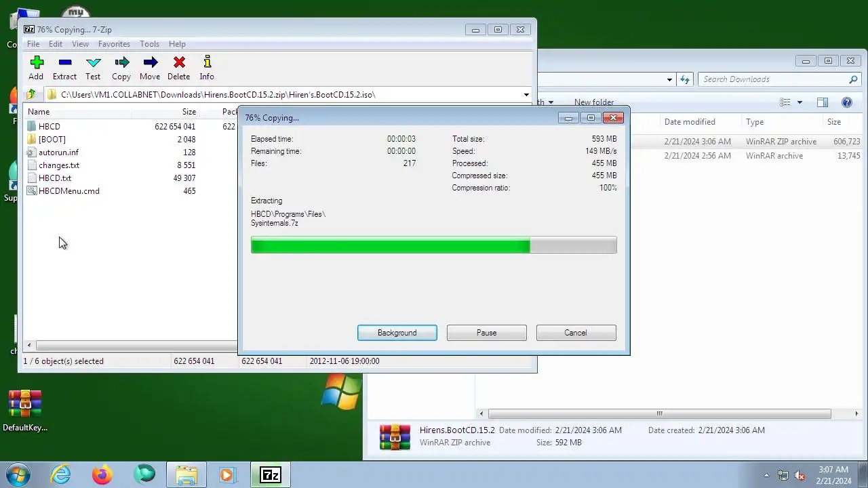Click the HBCD.txt file icon
This screenshot has width=868, height=488.
click(x=32, y=178)
